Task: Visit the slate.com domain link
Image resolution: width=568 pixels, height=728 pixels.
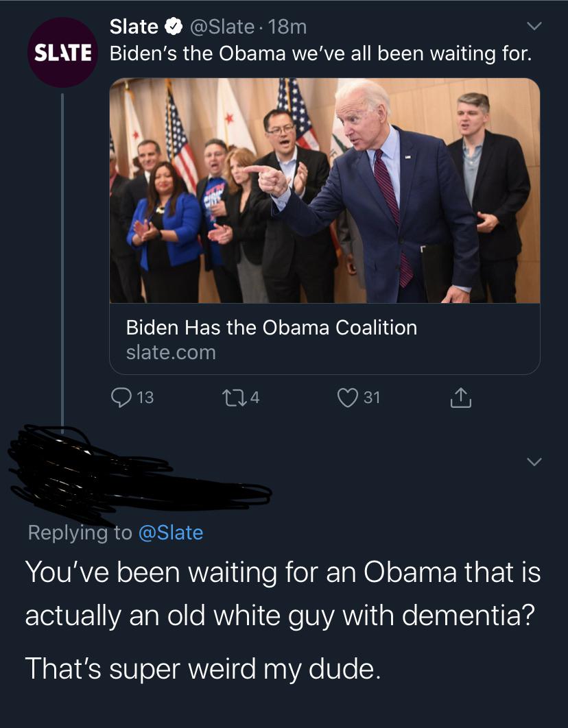Action: coord(171,352)
